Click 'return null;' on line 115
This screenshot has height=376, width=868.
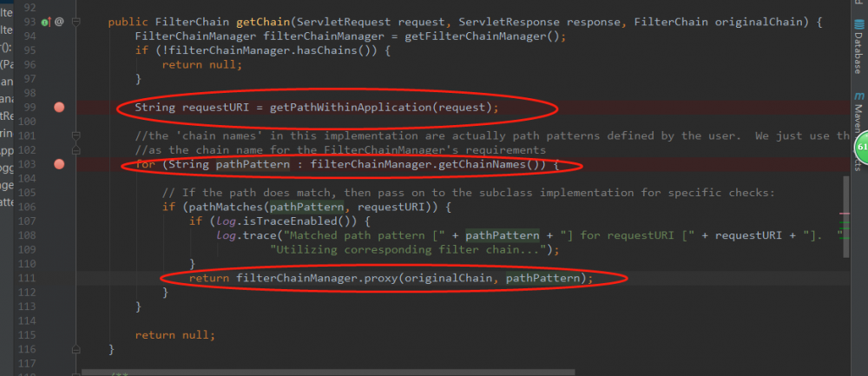tap(175, 335)
